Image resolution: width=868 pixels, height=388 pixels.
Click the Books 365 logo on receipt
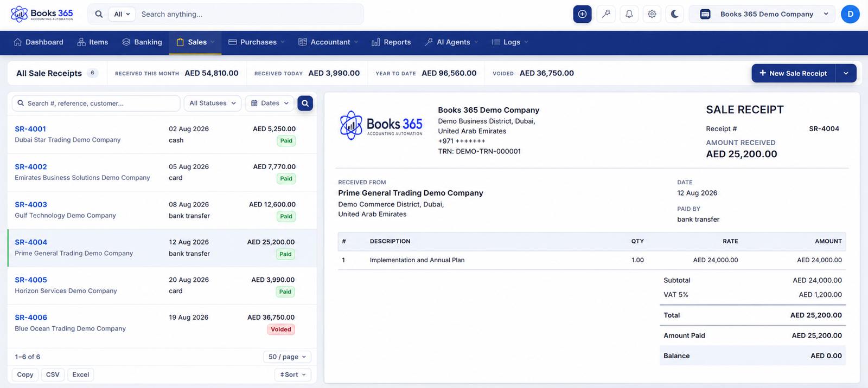point(381,126)
